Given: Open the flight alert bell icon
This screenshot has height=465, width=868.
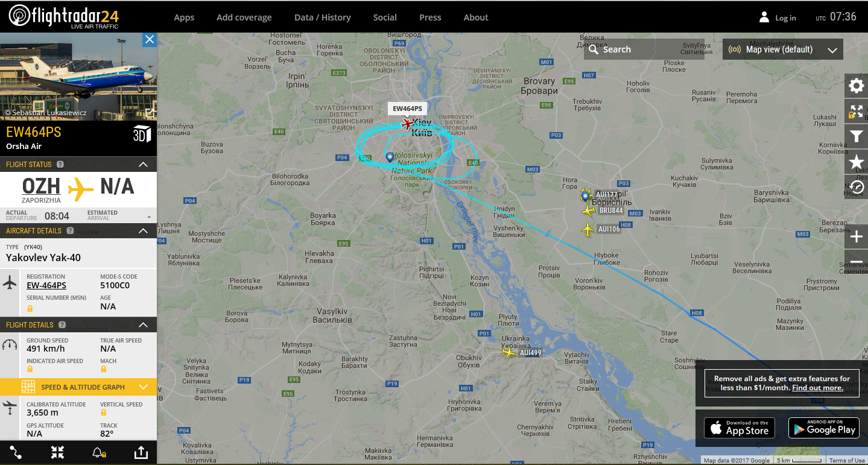Looking at the screenshot, I should 99,452.
